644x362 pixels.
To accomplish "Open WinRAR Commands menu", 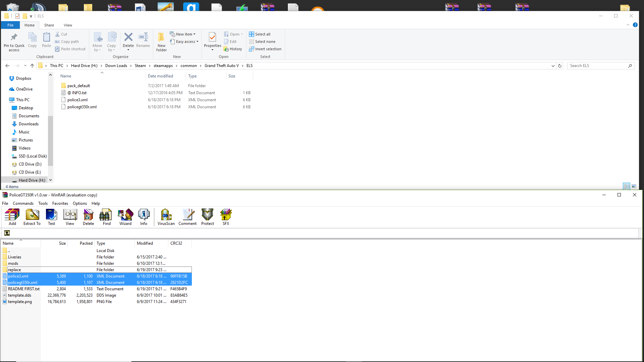I will (23, 203).
